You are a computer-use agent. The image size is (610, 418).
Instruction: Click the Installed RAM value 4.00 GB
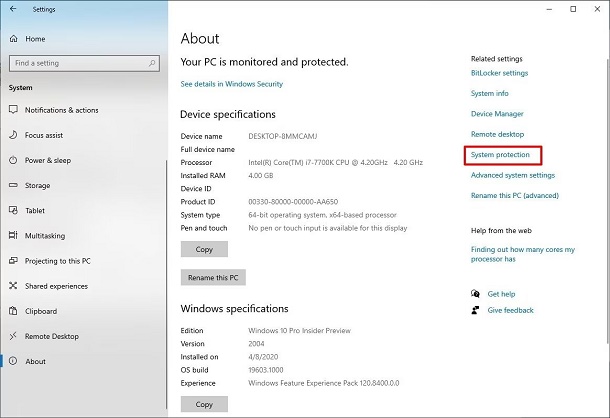[x=261, y=176]
